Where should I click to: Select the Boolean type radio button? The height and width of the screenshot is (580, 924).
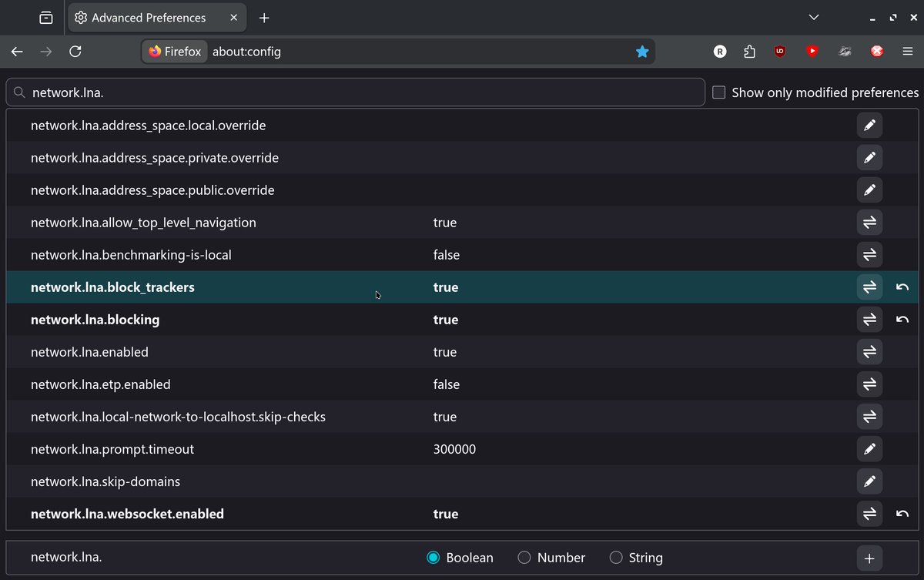tap(434, 558)
